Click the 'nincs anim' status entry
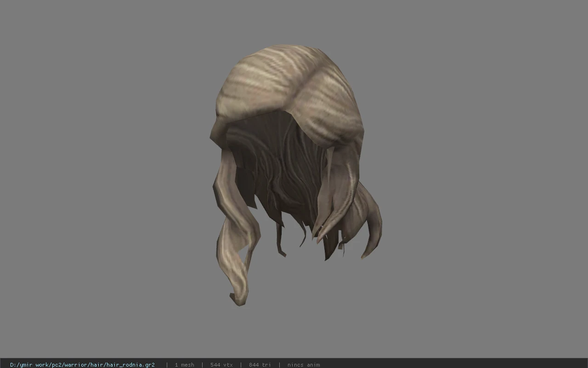 point(304,365)
